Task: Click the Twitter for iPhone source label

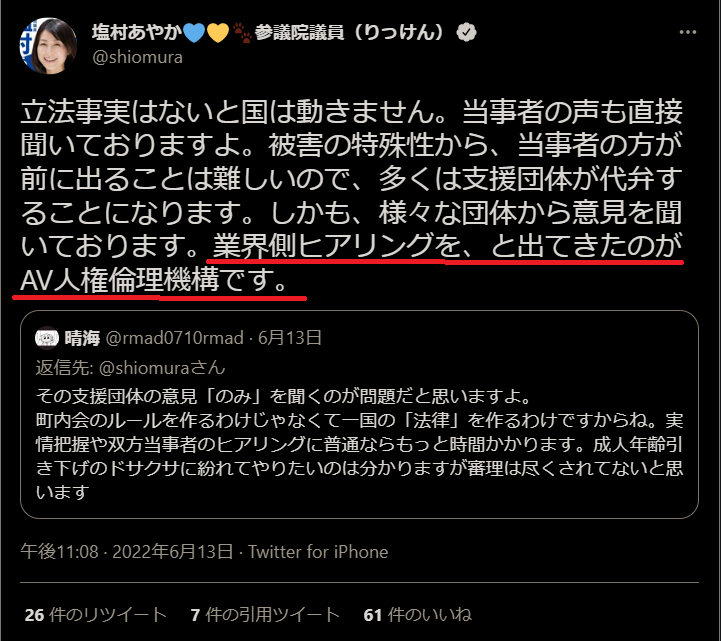Action: coord(318,552)
